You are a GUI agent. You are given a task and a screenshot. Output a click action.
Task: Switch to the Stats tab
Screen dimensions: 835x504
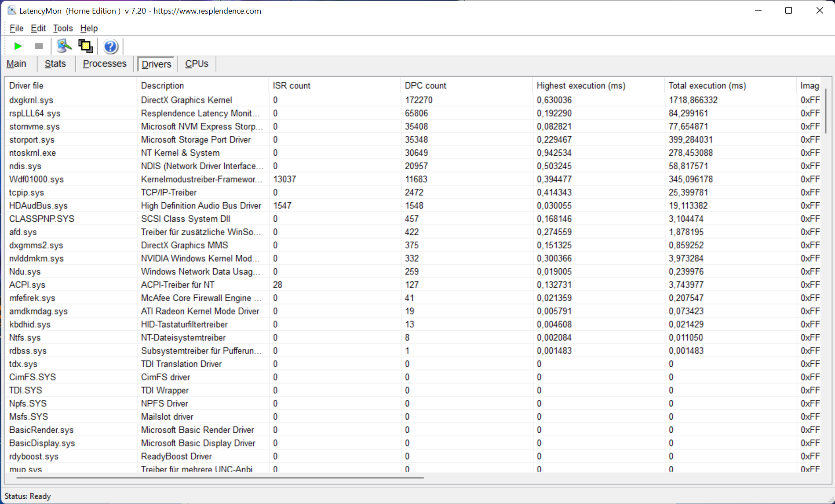(x=55, y=64)
